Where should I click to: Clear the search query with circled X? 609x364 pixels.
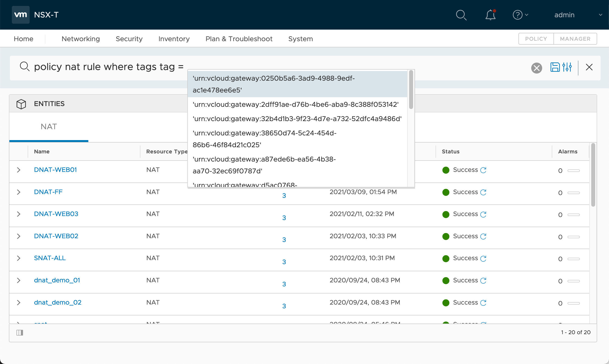click(x=536, y=68)
